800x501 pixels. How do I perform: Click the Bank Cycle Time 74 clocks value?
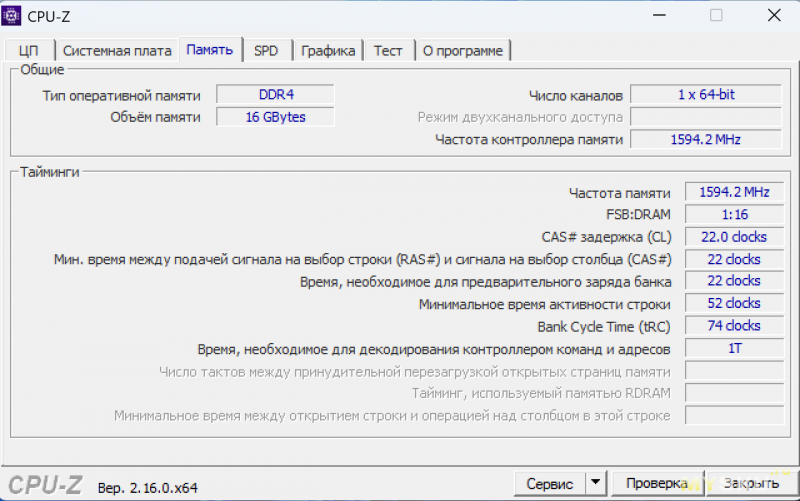[x=734, y=326]
